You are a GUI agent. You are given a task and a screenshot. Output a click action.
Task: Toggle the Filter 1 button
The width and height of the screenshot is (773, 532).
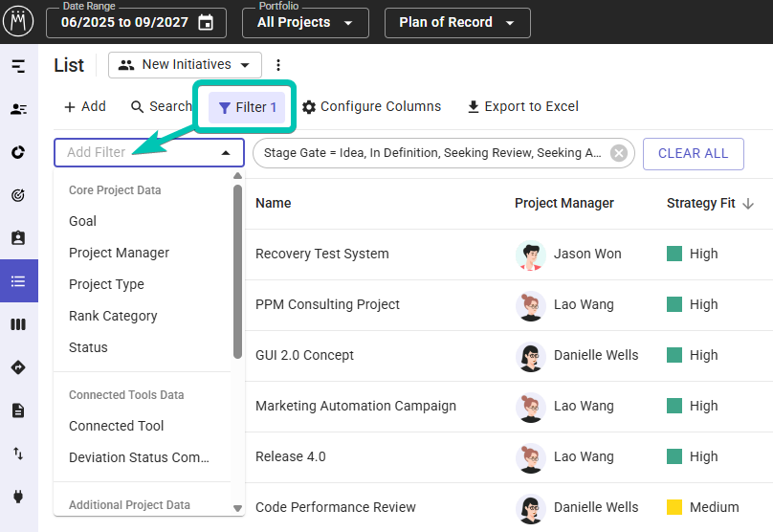point(247,107)
